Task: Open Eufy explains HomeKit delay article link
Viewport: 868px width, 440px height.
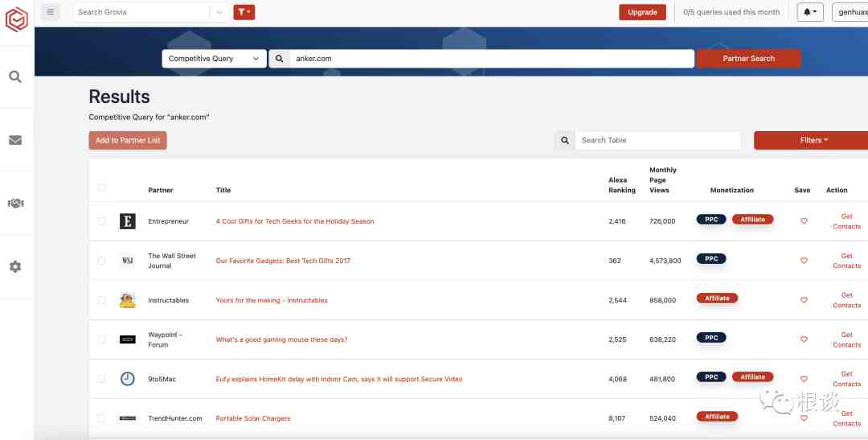Action: [339, 379]
